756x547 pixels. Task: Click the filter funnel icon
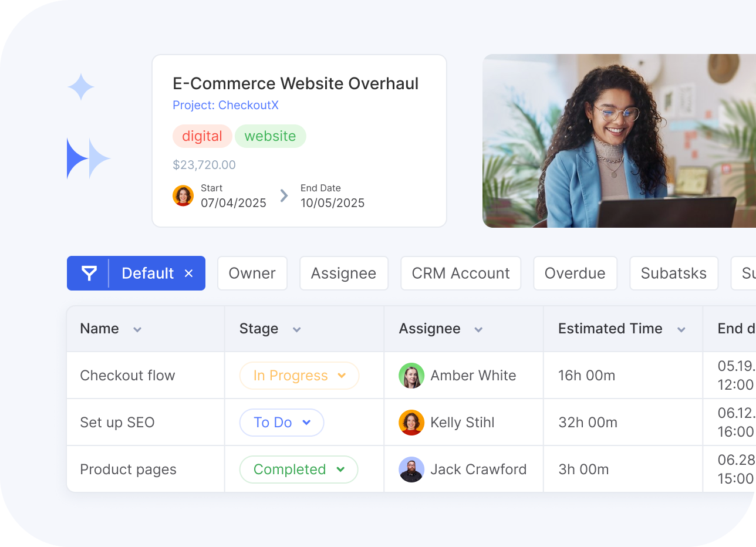pyautogui.click(x=89, y=273)
